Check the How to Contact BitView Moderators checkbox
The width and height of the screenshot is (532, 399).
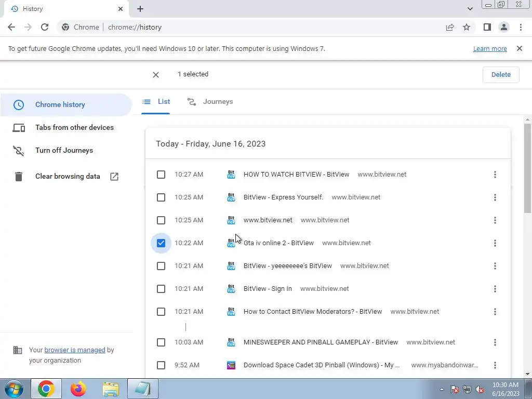click(161, 312)
